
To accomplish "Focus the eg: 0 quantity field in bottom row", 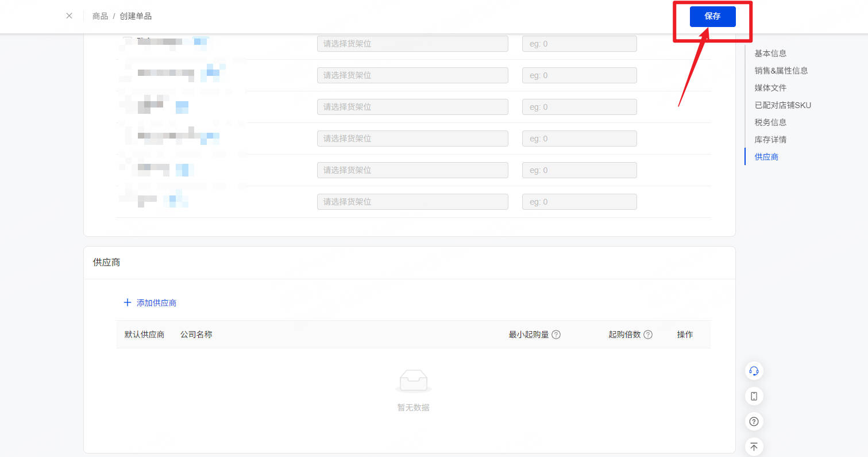I will pyautogui.click(x=579, y=202).
